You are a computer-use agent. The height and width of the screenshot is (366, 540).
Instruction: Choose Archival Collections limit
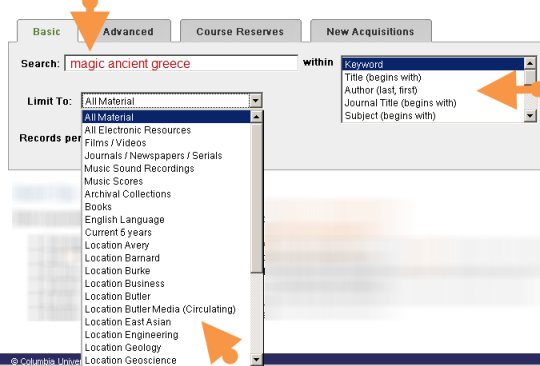167,194
